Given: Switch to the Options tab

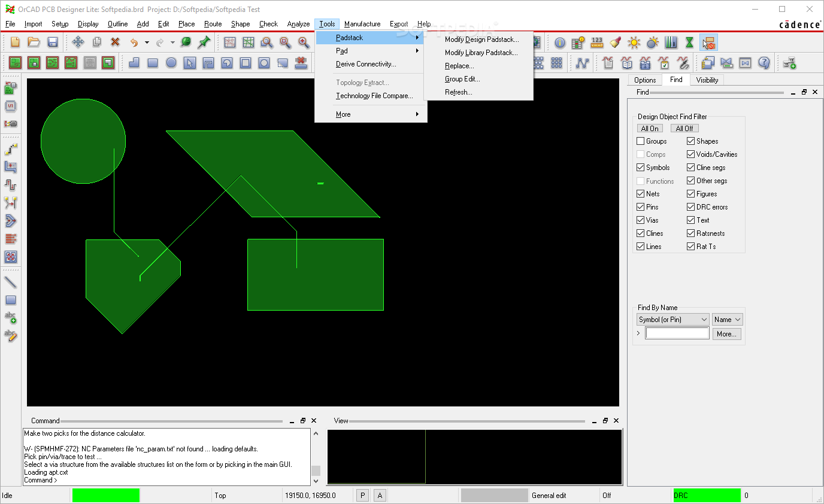Looking at the screenshot, I should (x=645, y=80).
